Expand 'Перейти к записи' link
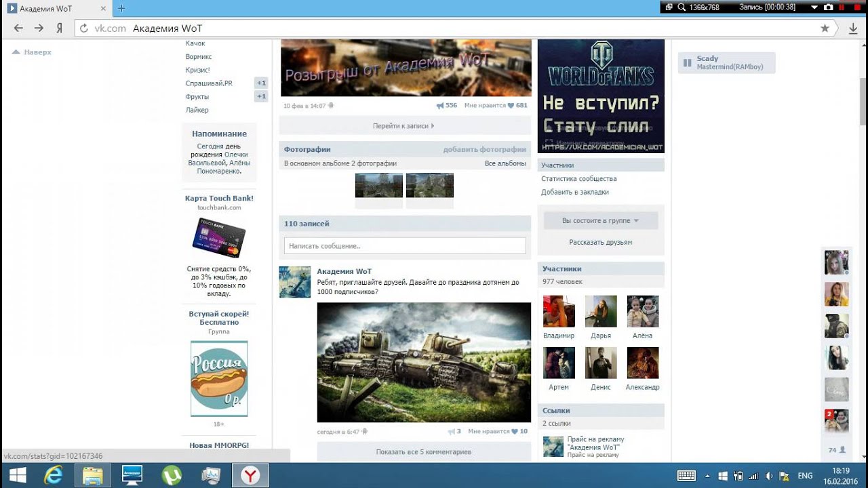Viewport: 868px width, 488px height. pyautogui.click(x=404, y=125)
